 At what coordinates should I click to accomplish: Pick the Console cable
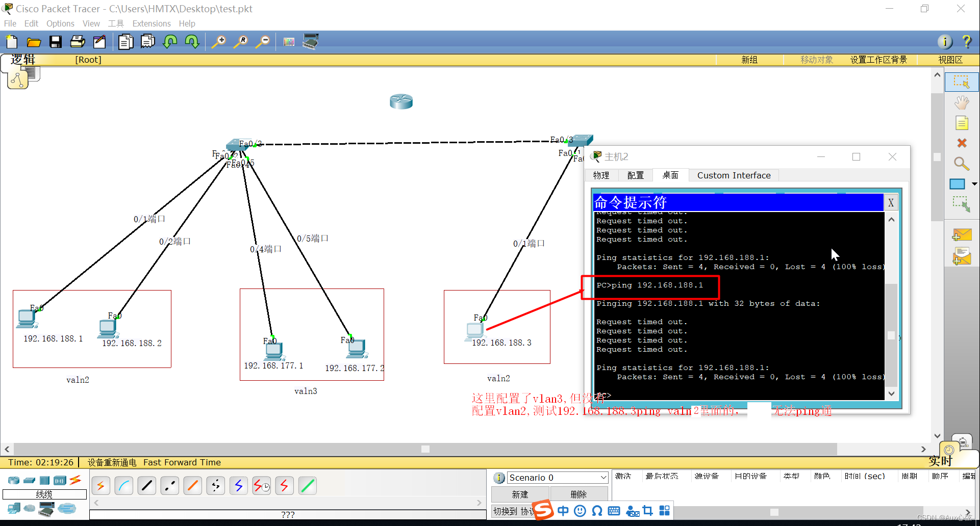pyautogui.click(x=124, y=486)
